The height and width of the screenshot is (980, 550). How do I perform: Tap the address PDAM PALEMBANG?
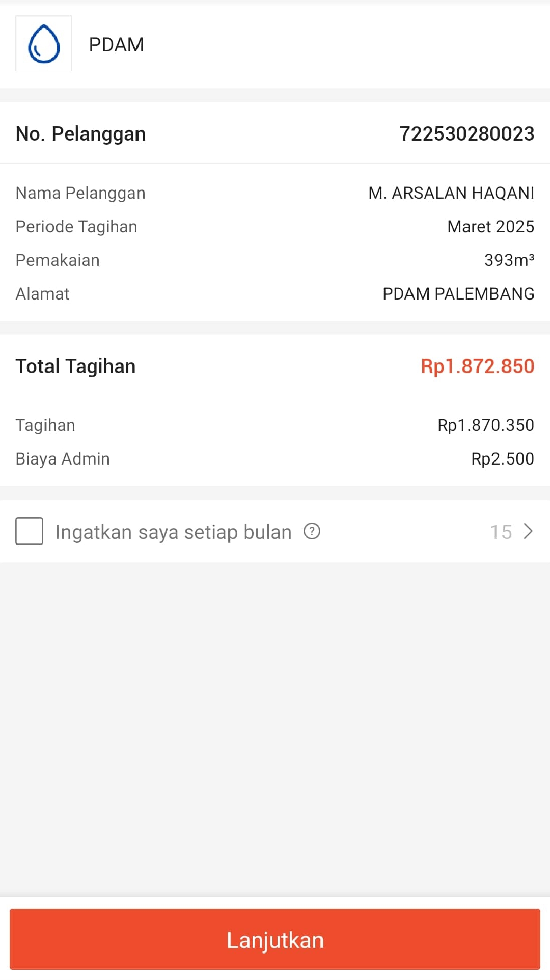(x=458, y=294)
